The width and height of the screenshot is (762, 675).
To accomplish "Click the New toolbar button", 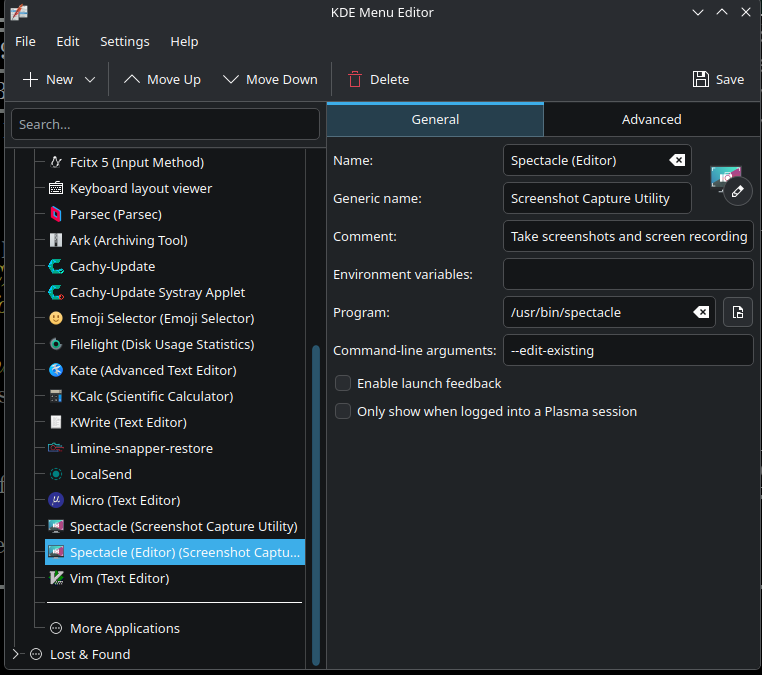I will pyautogui.click(x=48, y=80).
